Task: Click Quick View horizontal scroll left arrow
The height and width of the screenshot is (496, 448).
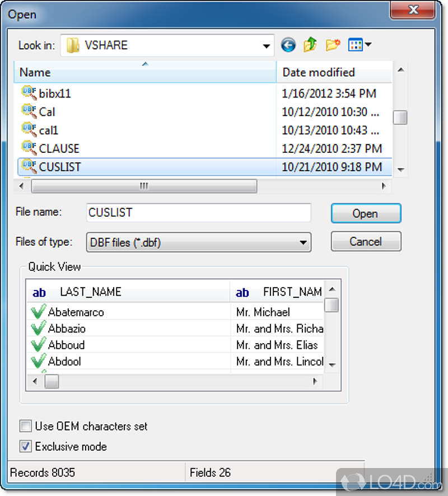Action: [35, 381]
